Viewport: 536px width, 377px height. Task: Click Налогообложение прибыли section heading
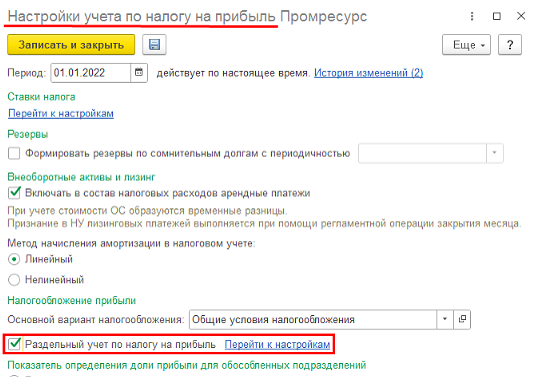[72, 300]
